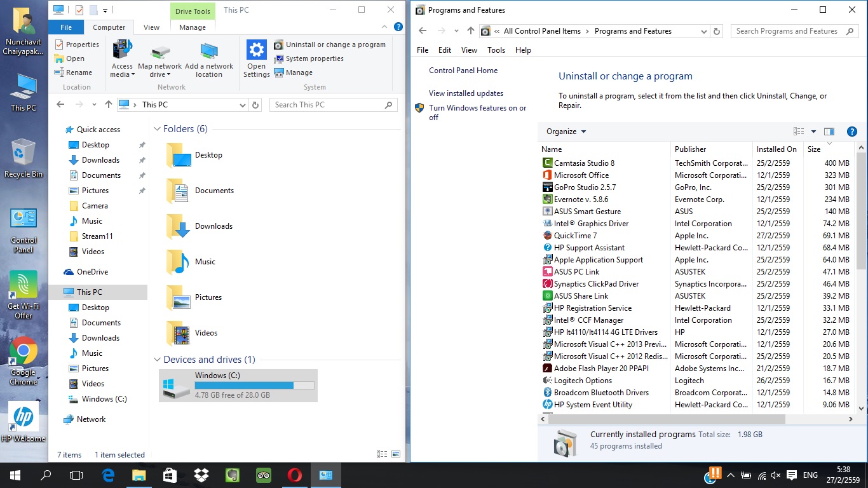Click Access media icon in ribbon

click(122, 51)
